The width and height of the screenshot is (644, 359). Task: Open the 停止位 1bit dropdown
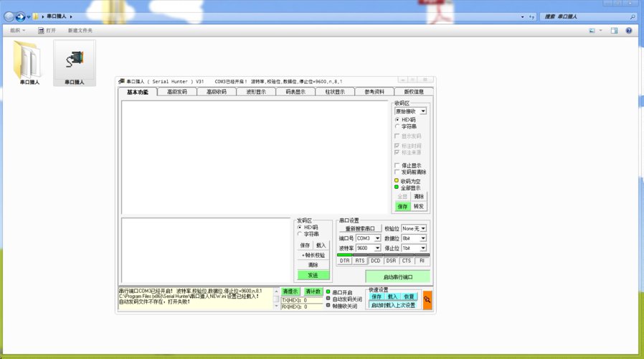pyautogui.click(x=423, y=248)
